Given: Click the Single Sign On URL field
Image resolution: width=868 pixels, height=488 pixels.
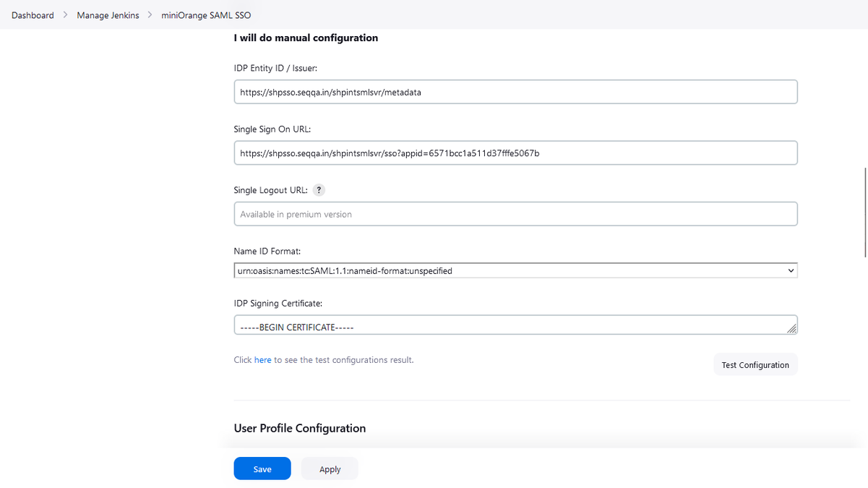Looking at the screenshot, I should [515, 153].
